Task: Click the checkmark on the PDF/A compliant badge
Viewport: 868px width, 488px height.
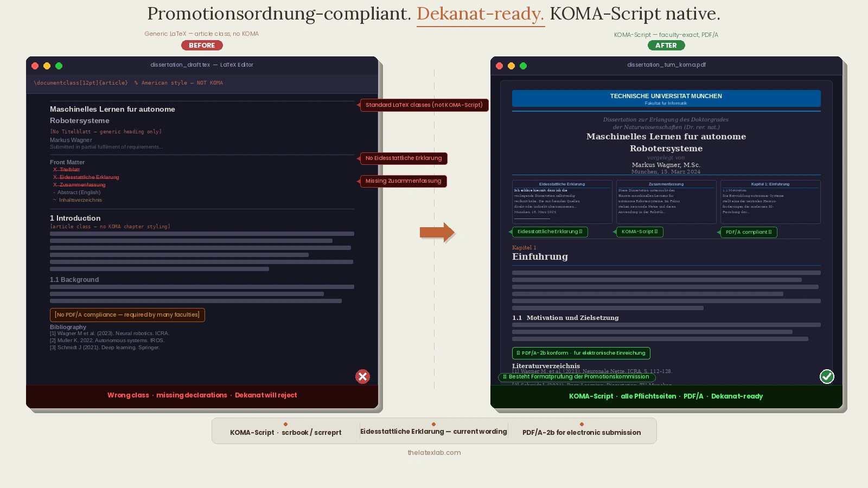Action: tap(770, 232)
